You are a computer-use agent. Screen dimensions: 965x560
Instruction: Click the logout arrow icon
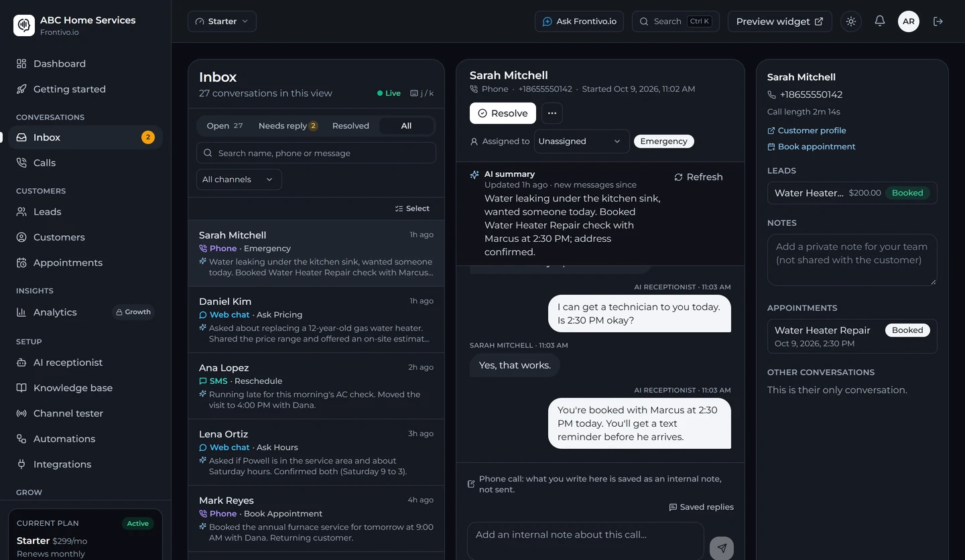pos(938,21)
